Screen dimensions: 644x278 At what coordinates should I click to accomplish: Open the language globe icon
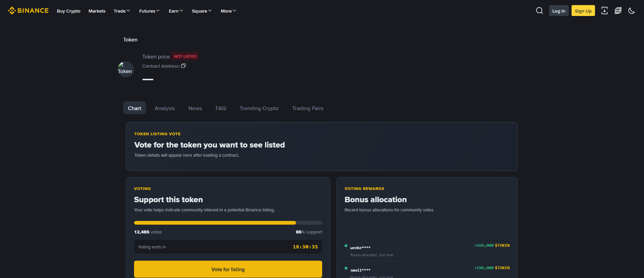(618, 11)
